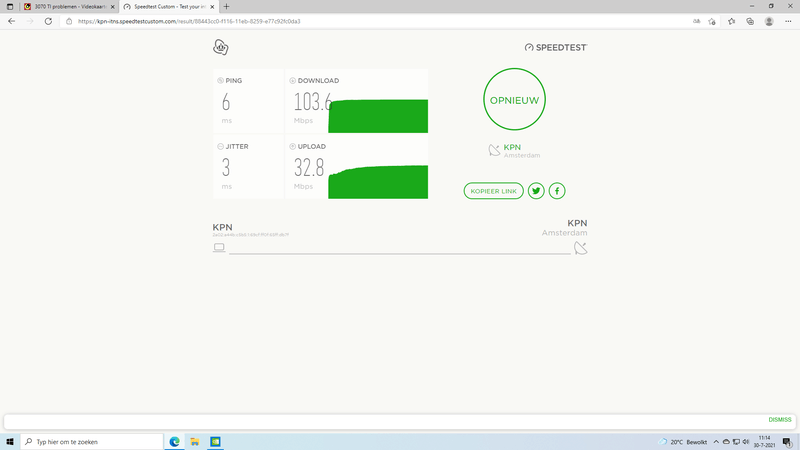Click the client IPv6 address text under KPN
The image size is (800, 450).
(251, 235)
